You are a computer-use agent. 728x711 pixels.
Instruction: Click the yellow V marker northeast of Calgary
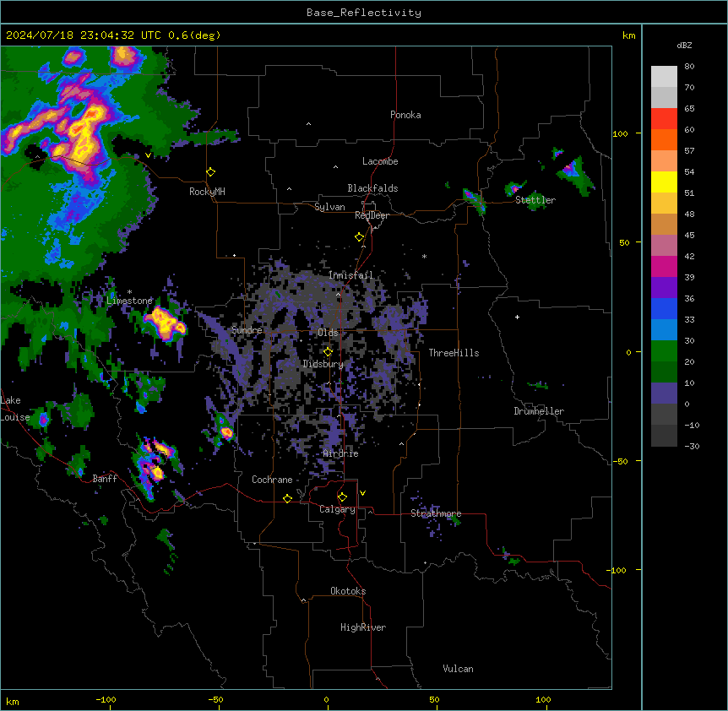click(x=362, y=493)
